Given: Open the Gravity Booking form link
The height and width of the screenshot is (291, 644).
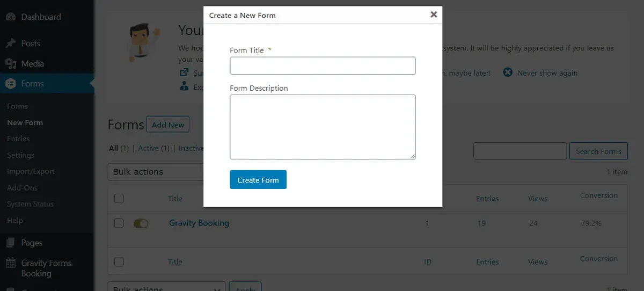Looking at the screenshot, I should pos(199,223).
